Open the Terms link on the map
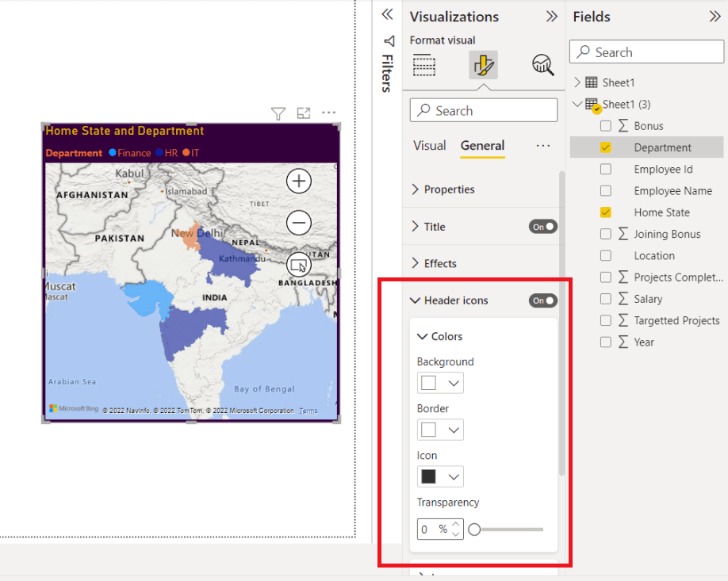This screenshot has width=728, height=581. 308,411
